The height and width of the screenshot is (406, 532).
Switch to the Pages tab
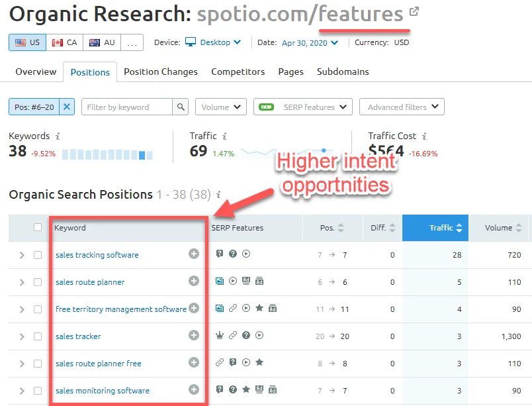point(290,72)
